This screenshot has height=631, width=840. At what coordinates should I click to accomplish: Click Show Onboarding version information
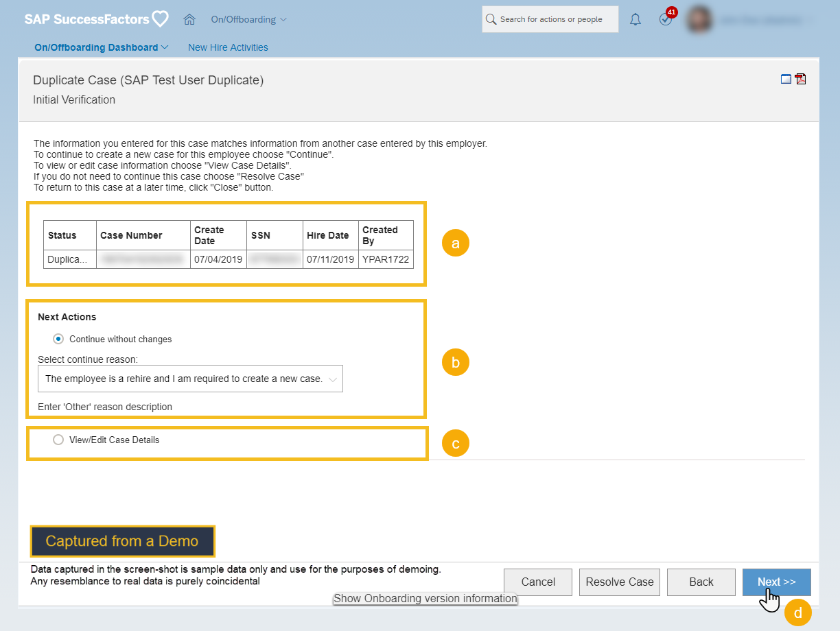(x=425, y=598)
